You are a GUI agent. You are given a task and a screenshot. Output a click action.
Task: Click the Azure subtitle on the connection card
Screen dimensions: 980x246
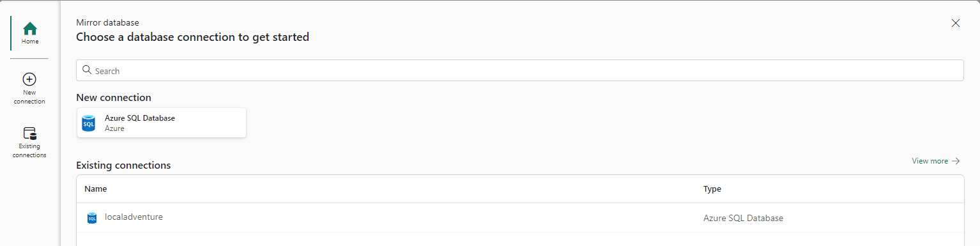click(x=114, y=128)
